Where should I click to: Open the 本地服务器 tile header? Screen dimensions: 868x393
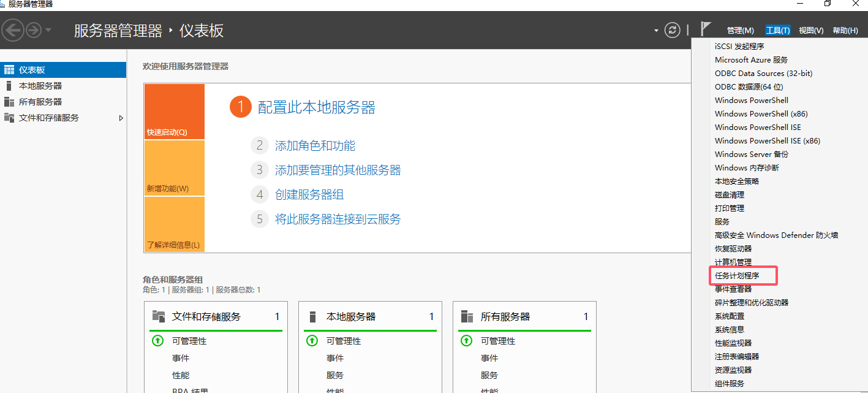pyautogui.click(x=370, y=316)
